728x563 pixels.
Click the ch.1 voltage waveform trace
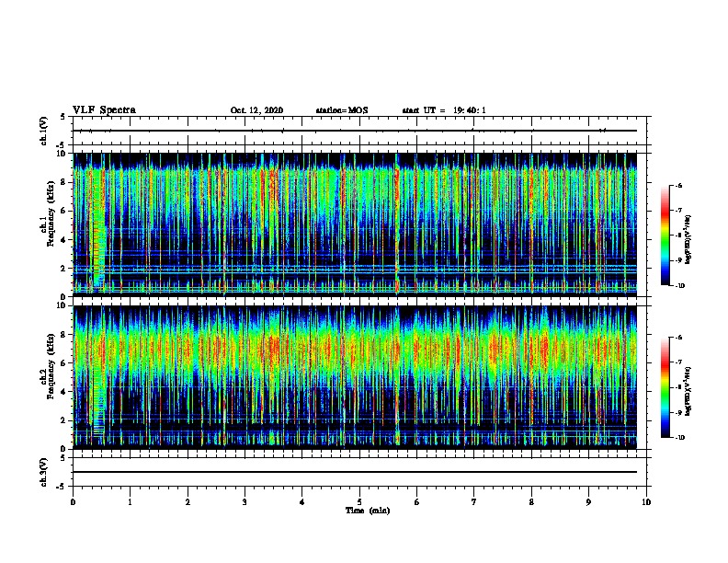click(x=355, y=131)
